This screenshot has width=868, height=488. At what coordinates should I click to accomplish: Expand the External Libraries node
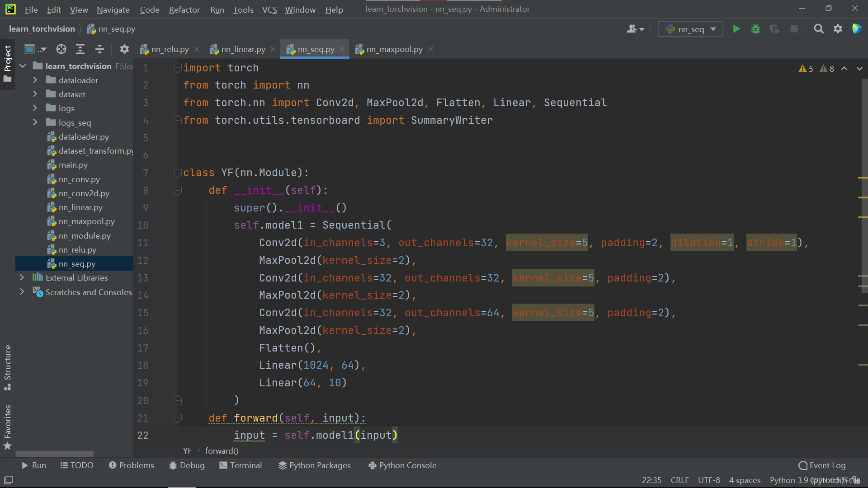[22, 277]
